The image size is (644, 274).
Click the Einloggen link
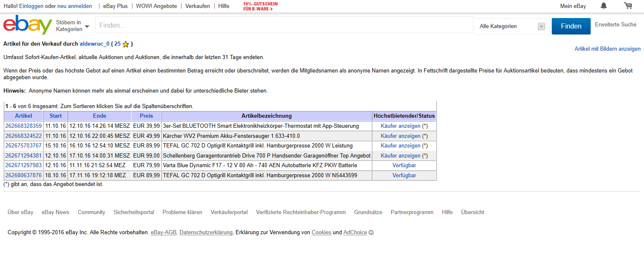(31, 6)
